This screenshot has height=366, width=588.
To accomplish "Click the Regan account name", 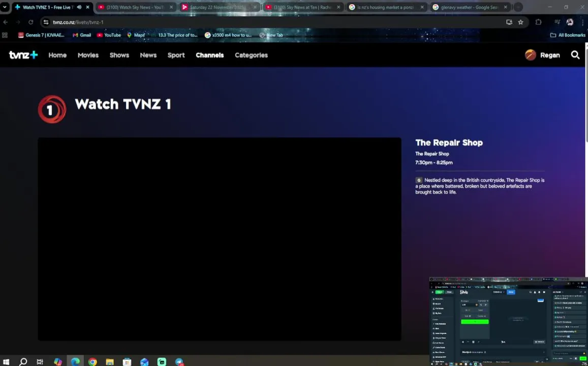I will coord(550,55).
